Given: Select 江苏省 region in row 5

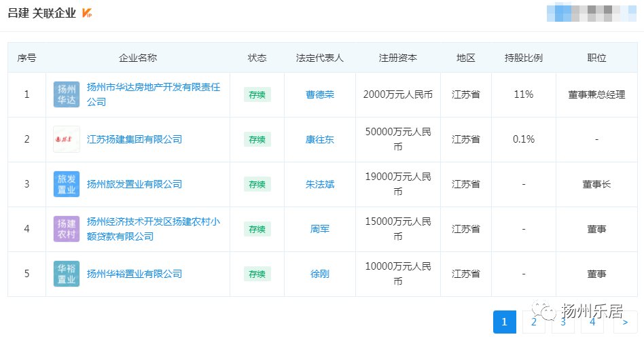Looking at the screenshot, I should pos(466,274).
